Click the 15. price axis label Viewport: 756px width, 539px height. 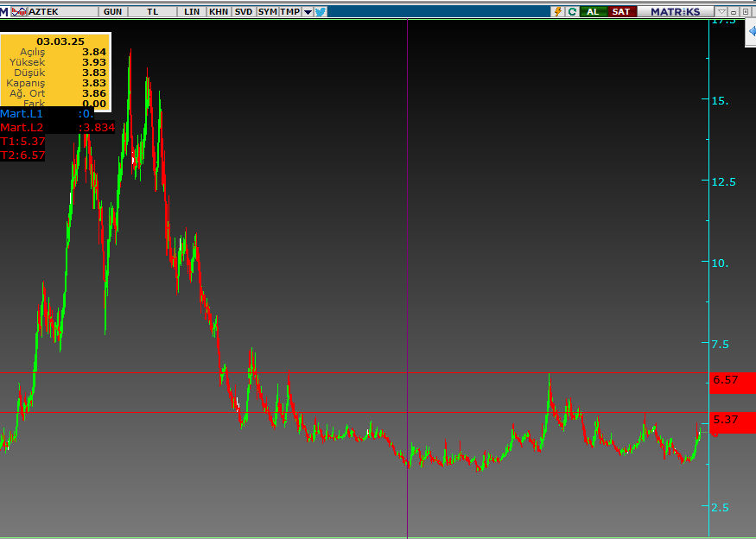(721, 101)
